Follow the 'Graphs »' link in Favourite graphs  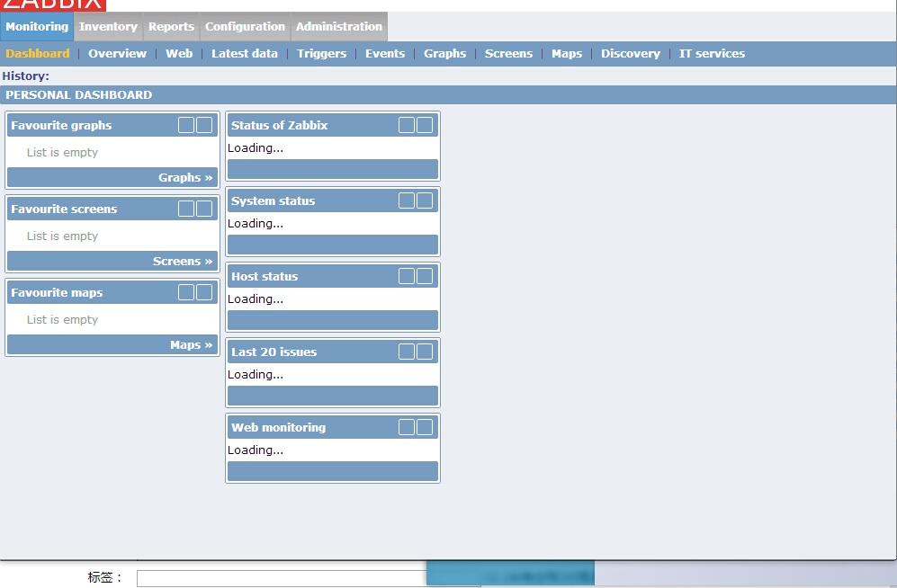[x=185, y=178]
